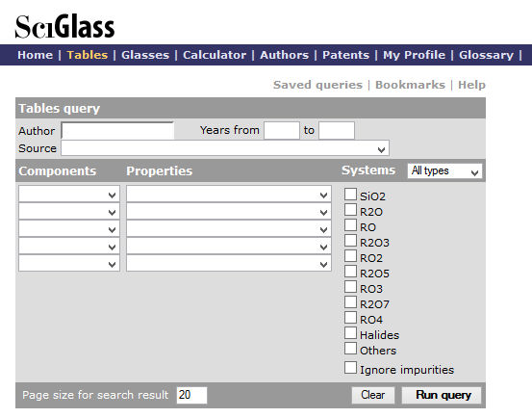Screen dimensions: 532x418
Task: Open the Patents section
Action: [x=345, y=55]
